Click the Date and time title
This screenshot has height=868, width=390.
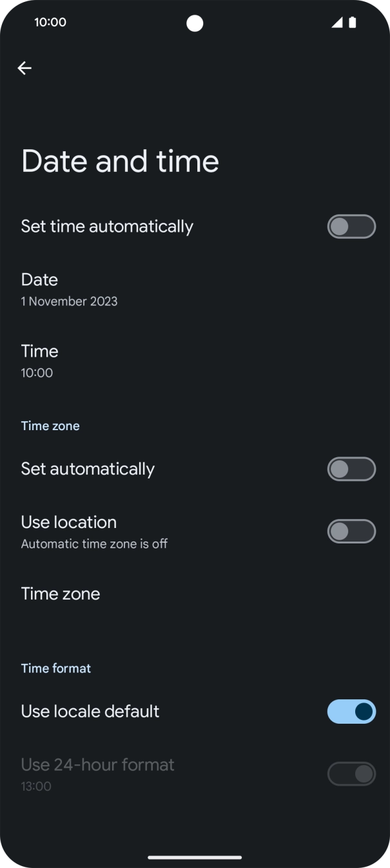119,161
